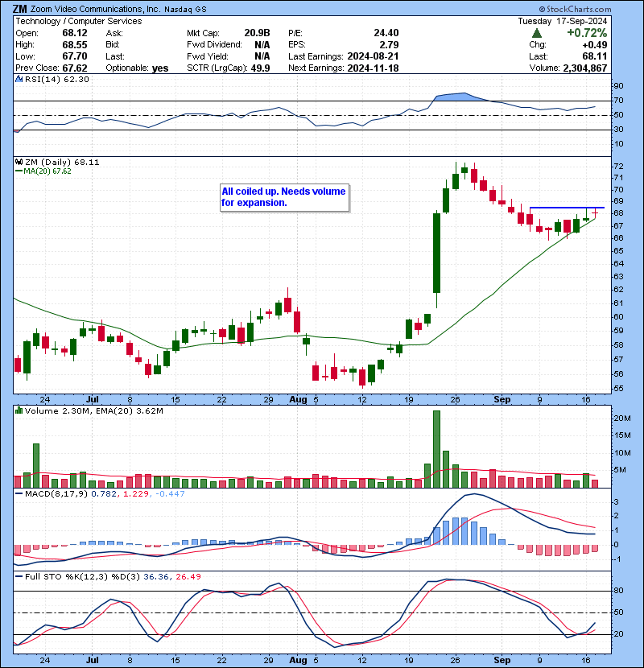Click the 72 price level on right axis
Image resolution: width=644 pixels, height=668 pixels.
pyautogui.click(x=619, y=166)
